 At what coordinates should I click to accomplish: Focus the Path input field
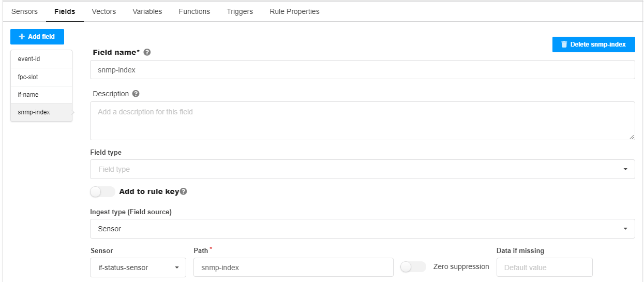[x=293, y=268]
